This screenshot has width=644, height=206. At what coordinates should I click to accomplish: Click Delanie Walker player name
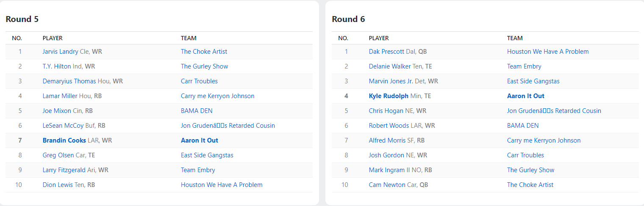[x=390, y=66]
